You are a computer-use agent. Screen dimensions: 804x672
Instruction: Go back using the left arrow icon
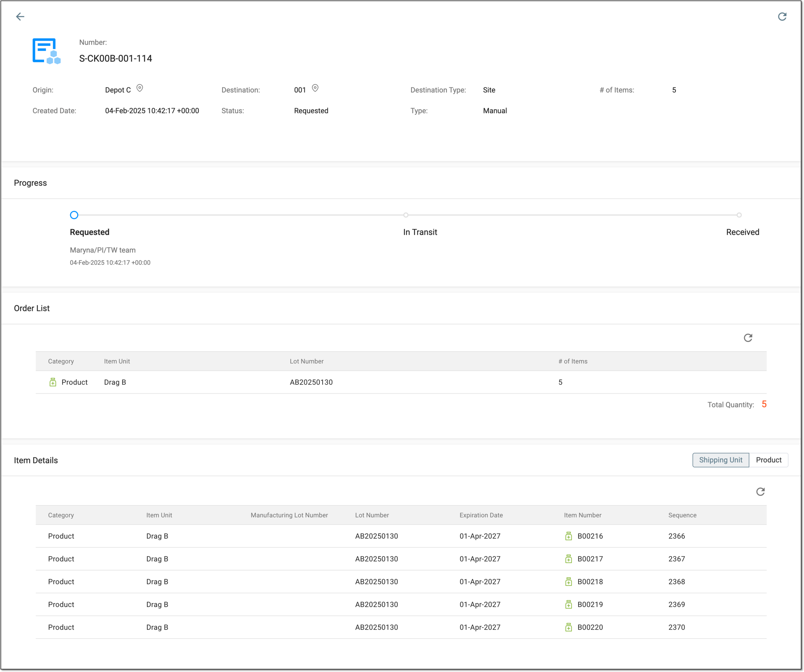click(20, 16)
